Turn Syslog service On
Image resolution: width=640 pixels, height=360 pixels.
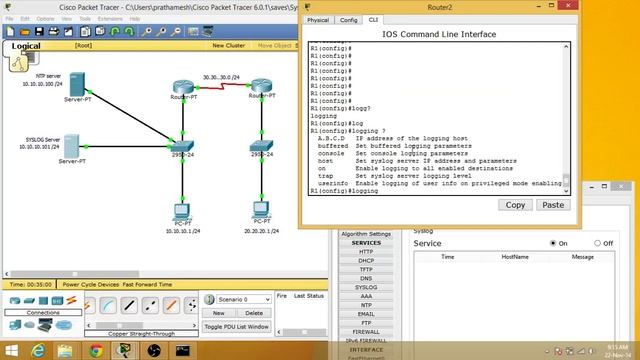(x=553, y=243)
